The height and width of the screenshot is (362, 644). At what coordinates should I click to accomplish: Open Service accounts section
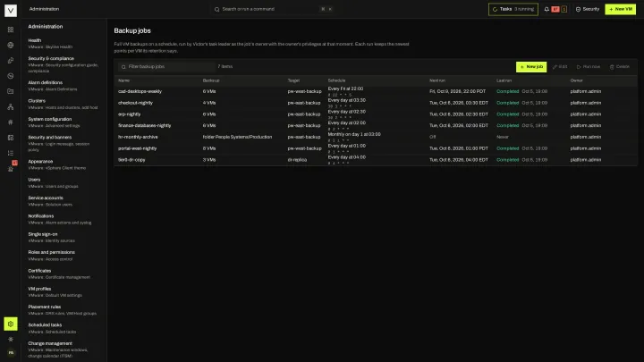[64, 201]
